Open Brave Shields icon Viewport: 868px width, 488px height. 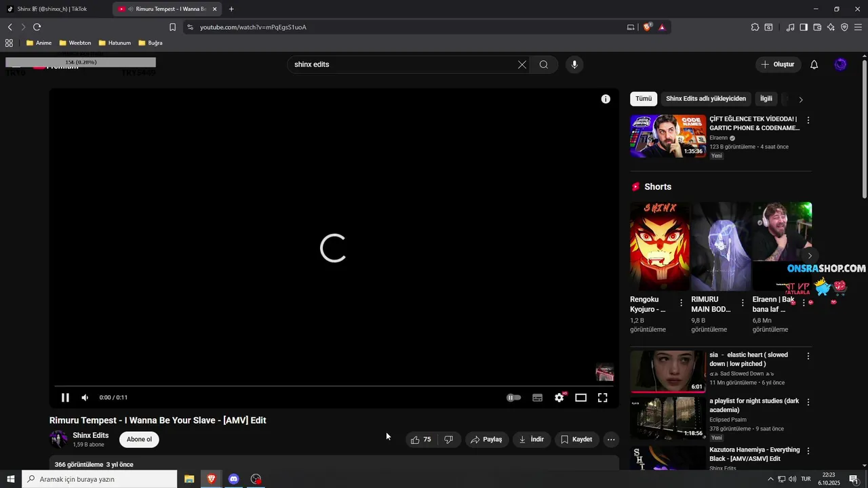coord(648,27)
